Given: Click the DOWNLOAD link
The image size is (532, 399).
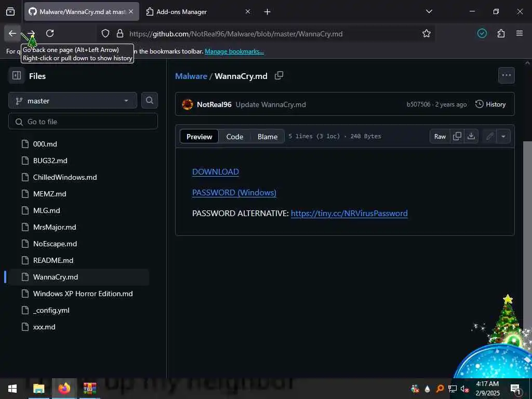Looking at the screenshot, I should tap(216, 171).
